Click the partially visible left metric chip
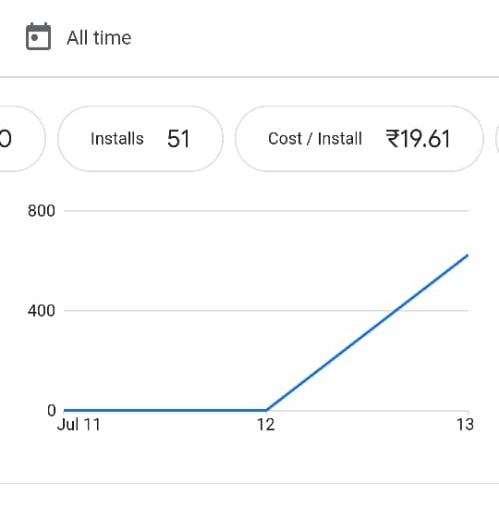 pos(20,139)
